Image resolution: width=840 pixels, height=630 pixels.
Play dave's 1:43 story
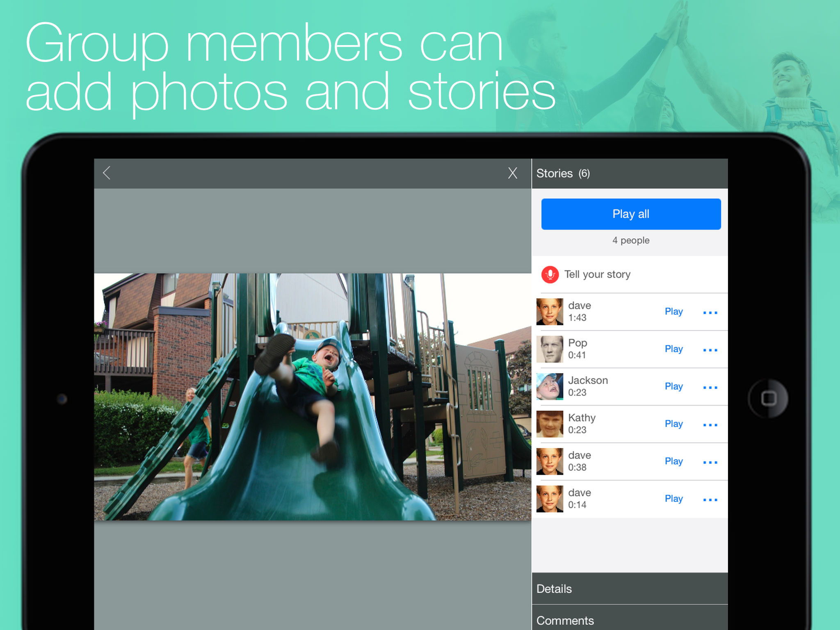click(x=673, y=312)
